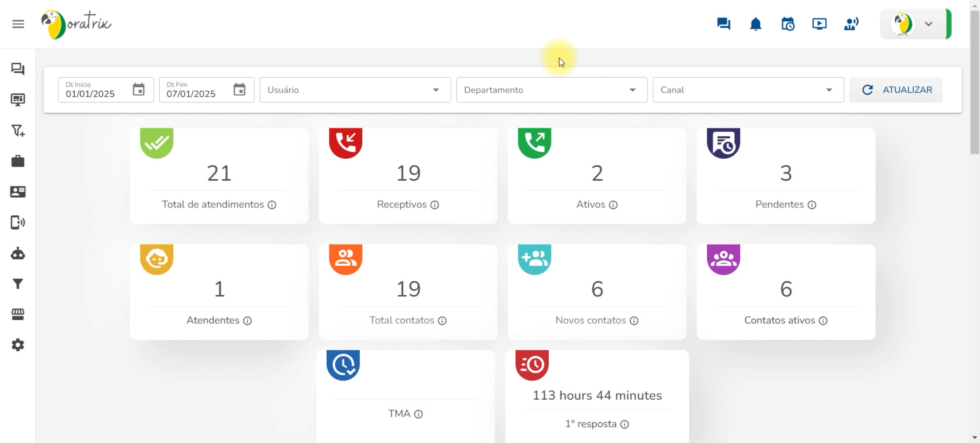Click info icon beside Pendentes label
Screen dimensions: 980x443
[812, 205]
